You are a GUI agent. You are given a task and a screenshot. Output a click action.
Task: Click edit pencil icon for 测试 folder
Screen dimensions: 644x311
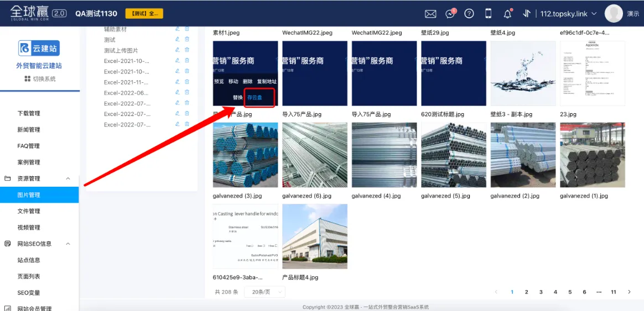click(178, 40)
